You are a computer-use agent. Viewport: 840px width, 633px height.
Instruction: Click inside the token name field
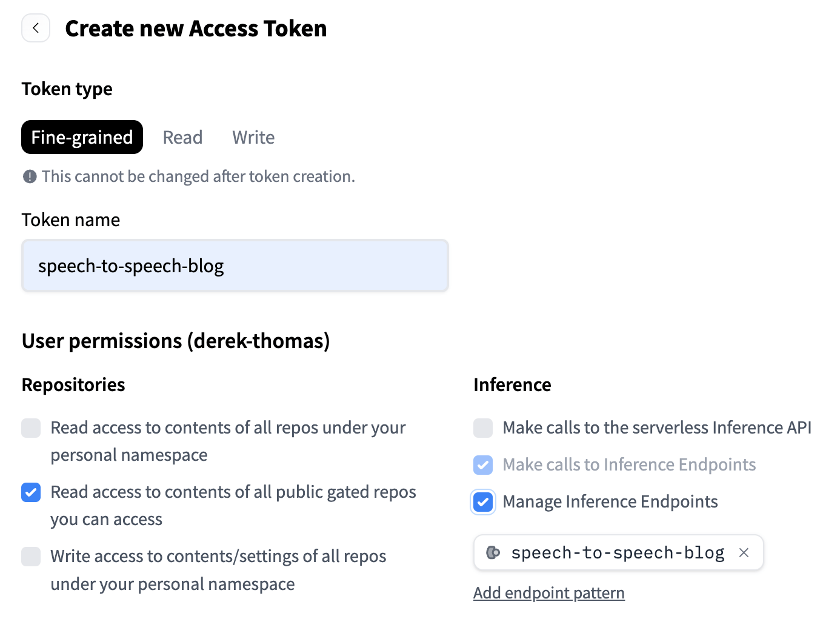(x=235, y=266)
